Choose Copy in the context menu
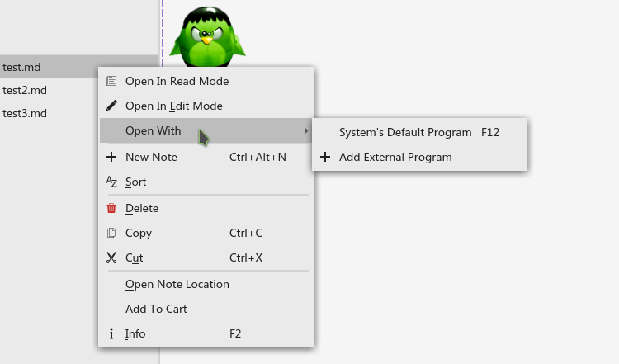 pos(206,233)
